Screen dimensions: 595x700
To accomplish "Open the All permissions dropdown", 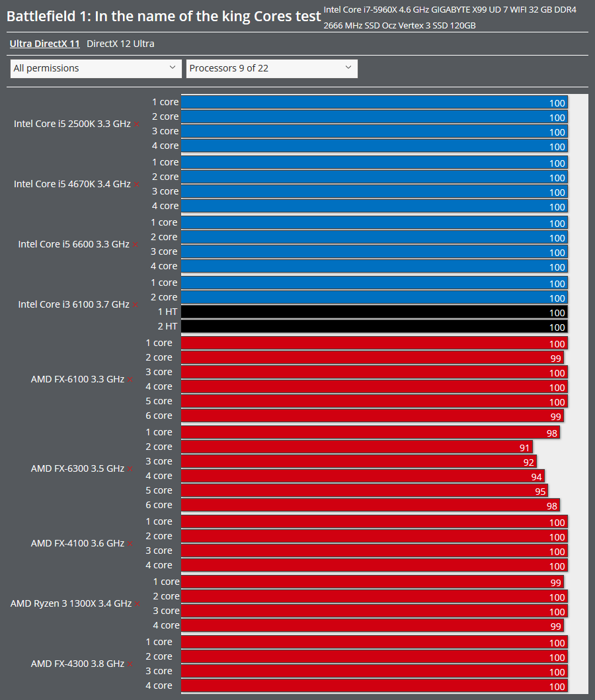I will pyautogui.click(x=96, y=68).
